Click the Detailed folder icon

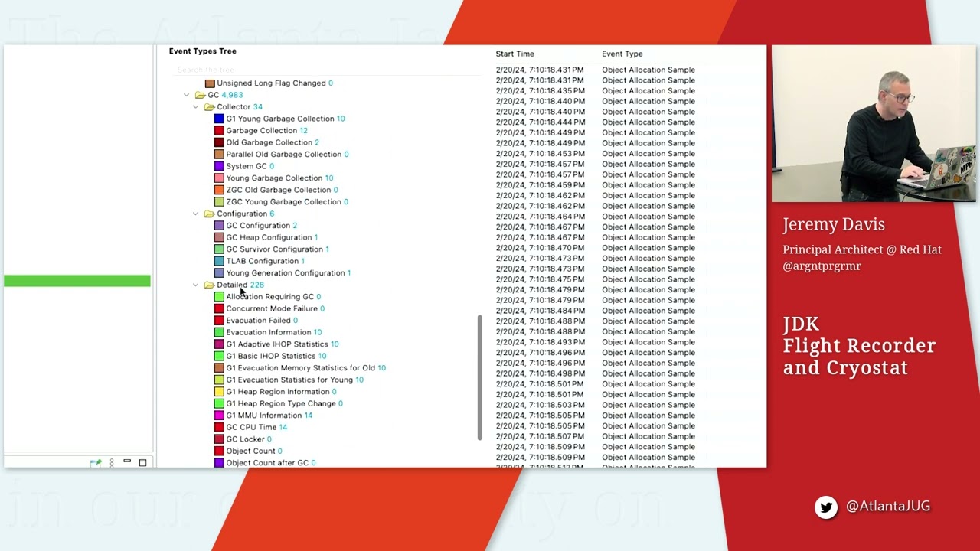tap(209, 285)
